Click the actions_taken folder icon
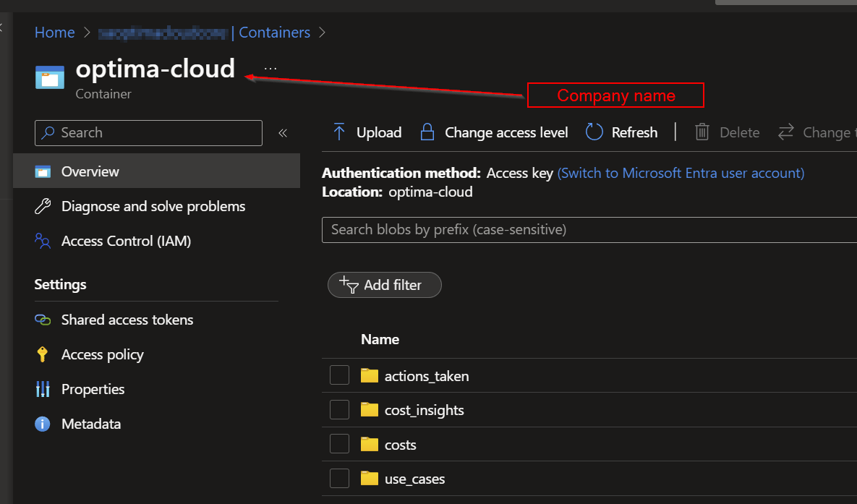The height and width of the screenshot is (504, 857). click(370, 375)
